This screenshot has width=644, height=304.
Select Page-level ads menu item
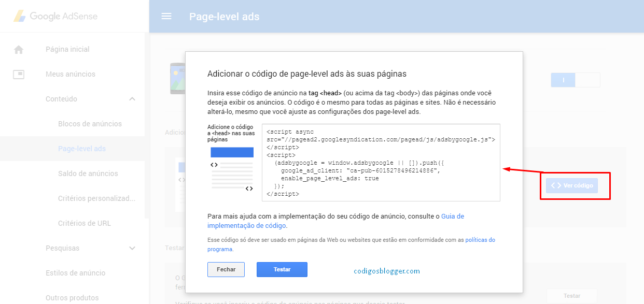(x=82, y=149)
